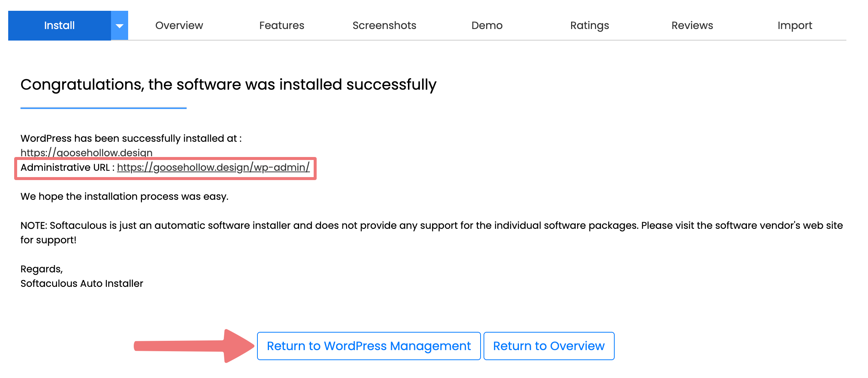Switch to the Overview tab
The width and height of the screenshot is (868, 378).
179,25
